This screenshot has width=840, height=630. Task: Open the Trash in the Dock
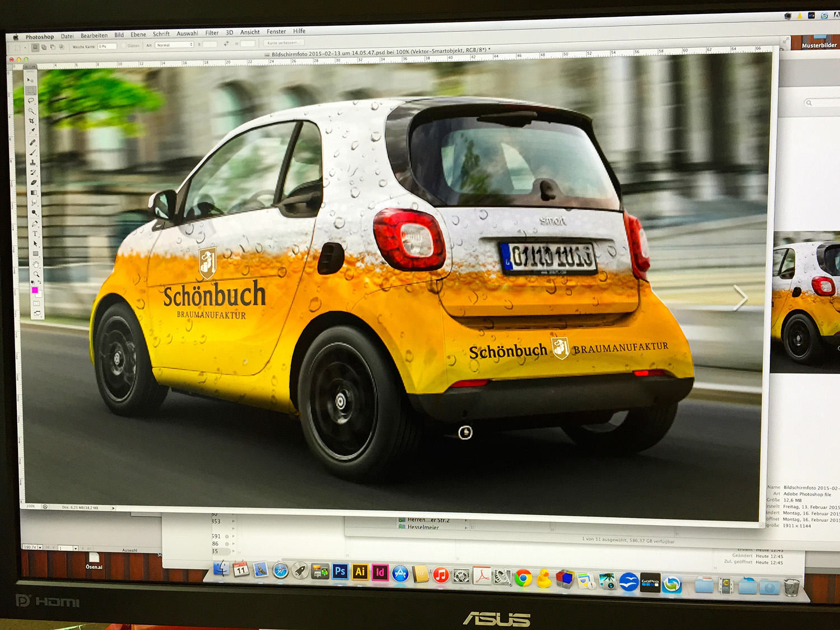click(791, 587)
